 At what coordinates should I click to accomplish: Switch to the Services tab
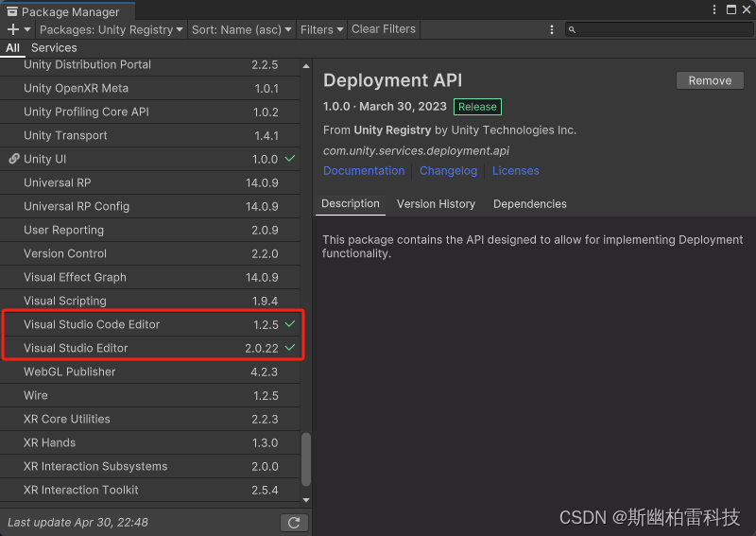click(54, 48)
